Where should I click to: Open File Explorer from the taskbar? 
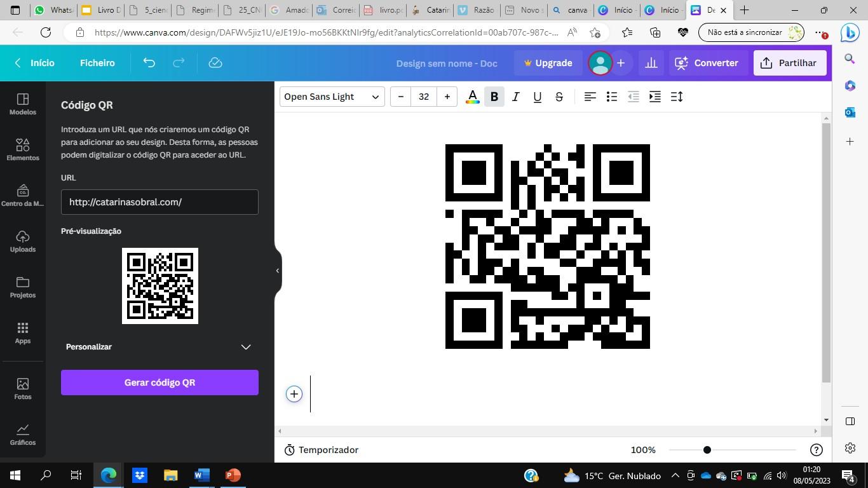(x=171, y=475)
